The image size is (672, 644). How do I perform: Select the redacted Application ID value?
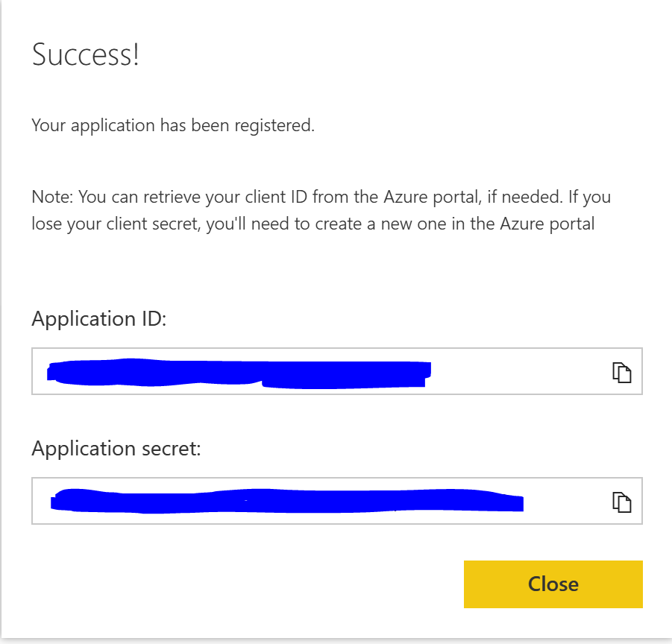[x=239, y=371]
